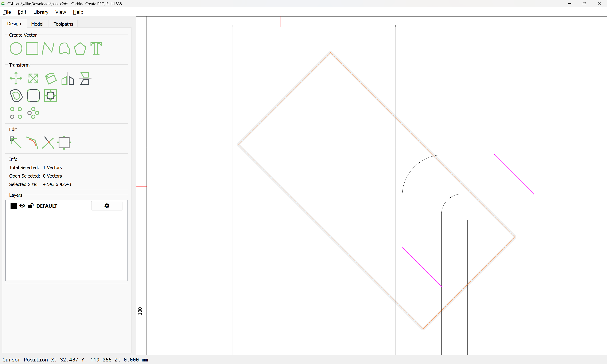Viewport: 607px width, 364px height.
Task: Open the Node Edit tool
Action: (15, 143)
